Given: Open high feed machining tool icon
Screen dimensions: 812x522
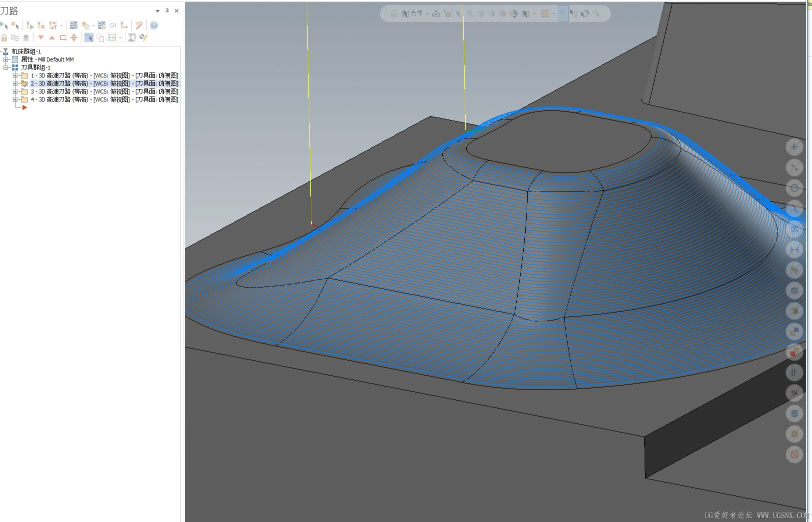Looking at the screenshot, I should tap(124, 25).
